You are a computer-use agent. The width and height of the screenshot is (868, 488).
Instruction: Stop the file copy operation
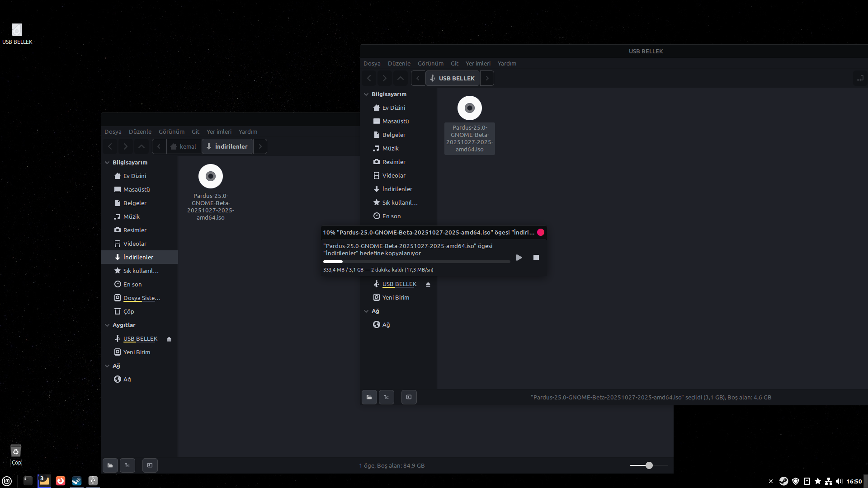(536, 258)
